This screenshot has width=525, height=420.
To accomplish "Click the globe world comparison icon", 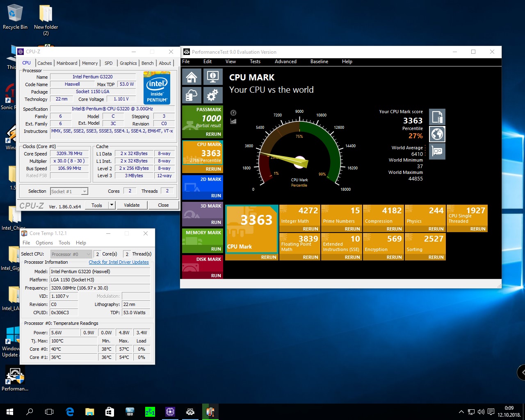I will tap(437, 134).
